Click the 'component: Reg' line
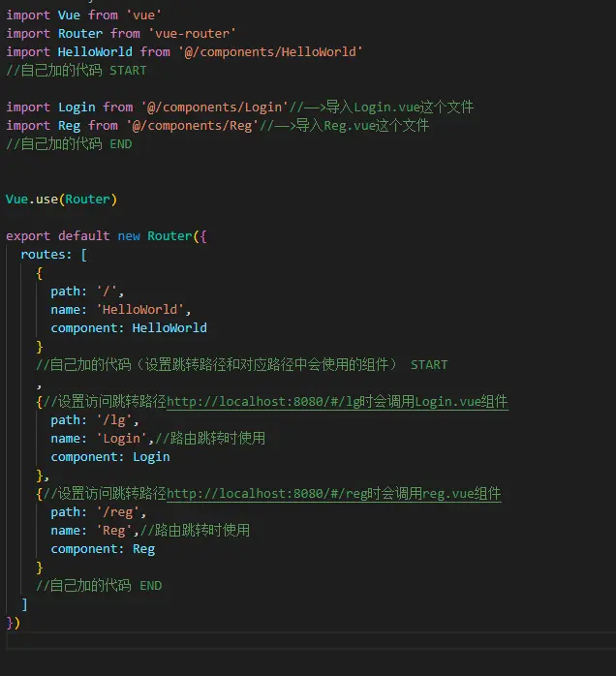Screen dimensions: 616x676 click(103, 549)
